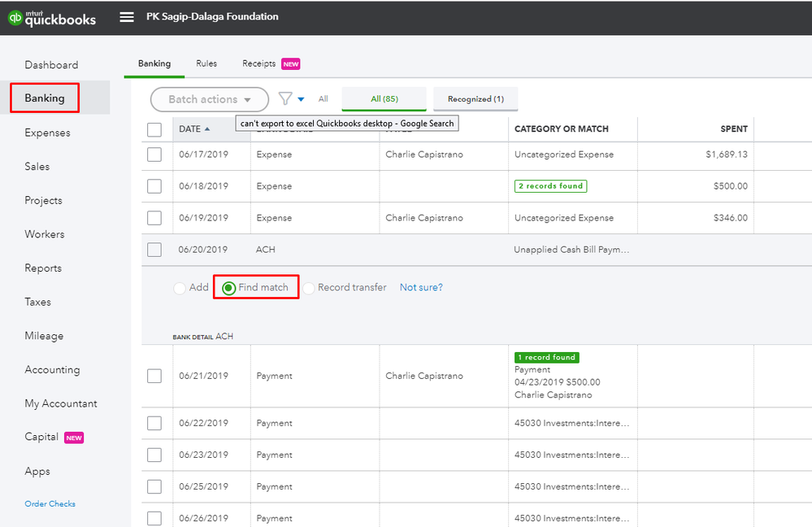This screenshot has width=812, height=527.
Task: Click the green '1 record found' badge
Action: click(x=546, y=357)
